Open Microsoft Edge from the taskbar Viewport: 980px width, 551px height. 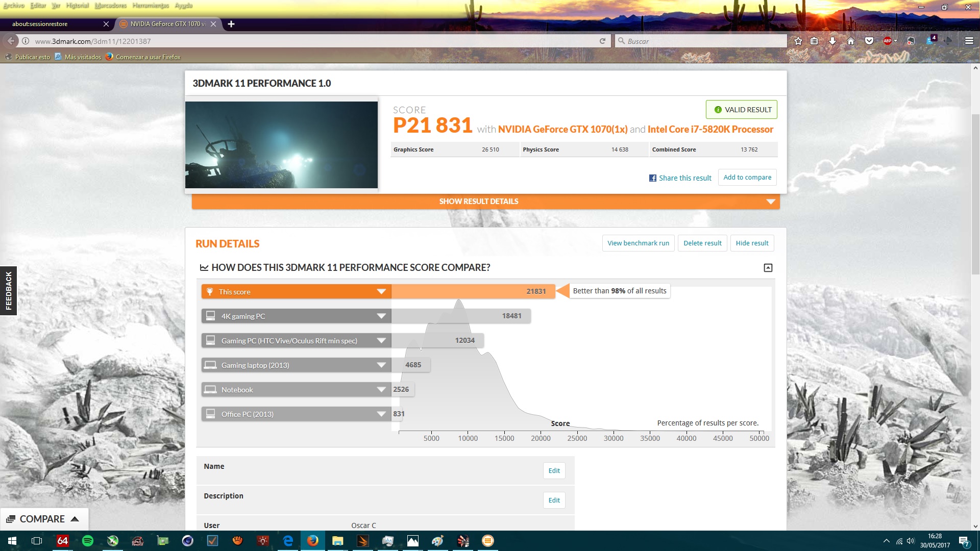[x=288, y=541]
